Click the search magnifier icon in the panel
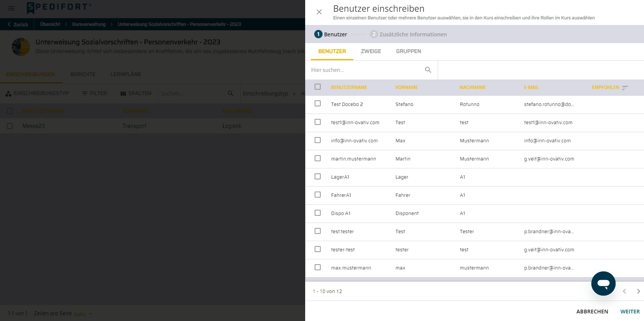Viewport: 644px width, 321px height. coord(428,70)
